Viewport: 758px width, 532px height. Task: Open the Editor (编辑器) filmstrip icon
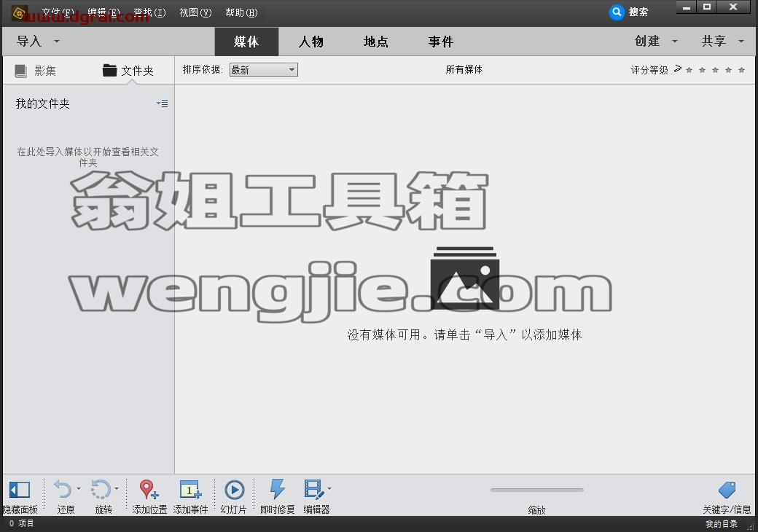click(x=313, y=490)
